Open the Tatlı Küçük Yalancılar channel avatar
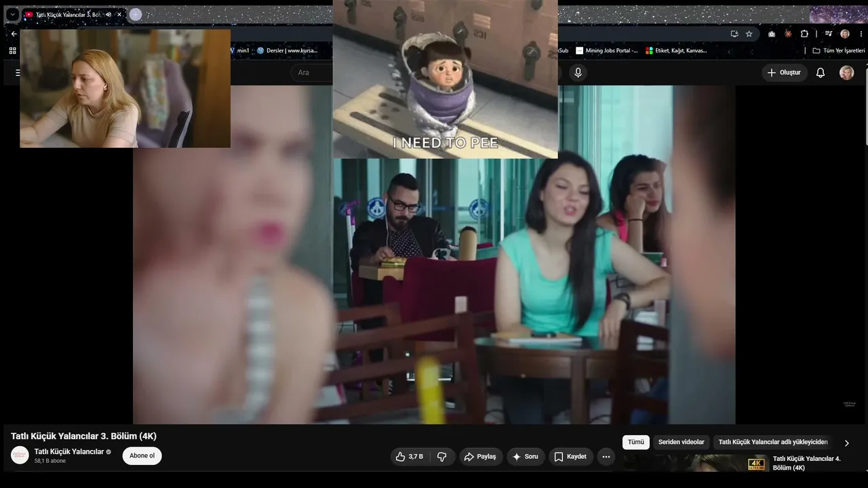Viewport: 868px width, 488px height. point(20,455)
